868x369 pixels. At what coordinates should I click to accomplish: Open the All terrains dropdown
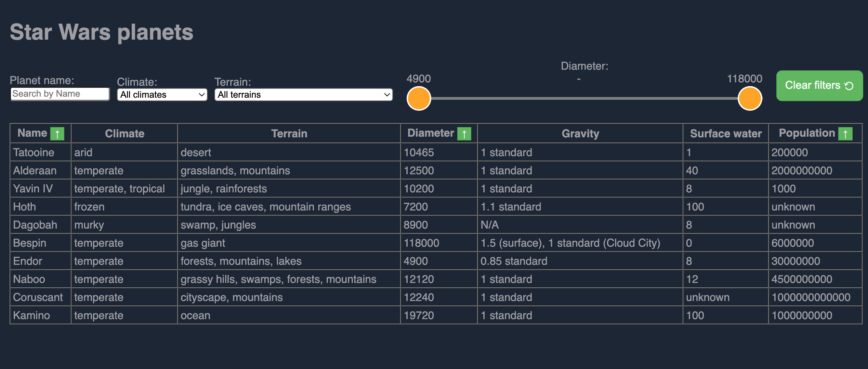click(x=303, y=95)
